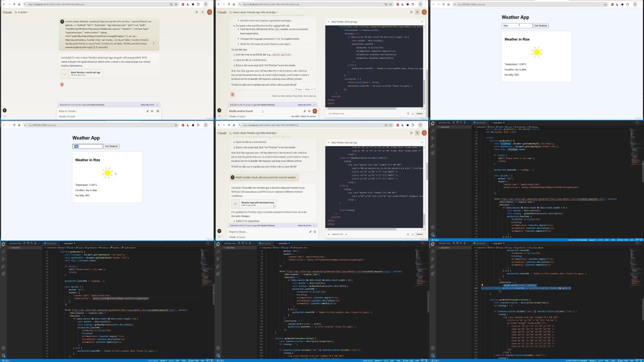Go to next version arrow in center Claude artifact panel
The height and width of the screenshot is (362, 644).
346,234
